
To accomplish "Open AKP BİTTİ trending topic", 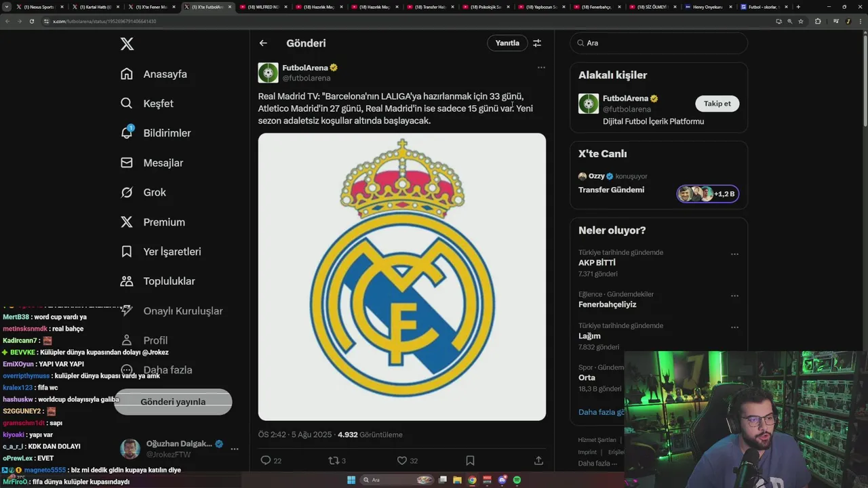I will click(x=597, y=263).
